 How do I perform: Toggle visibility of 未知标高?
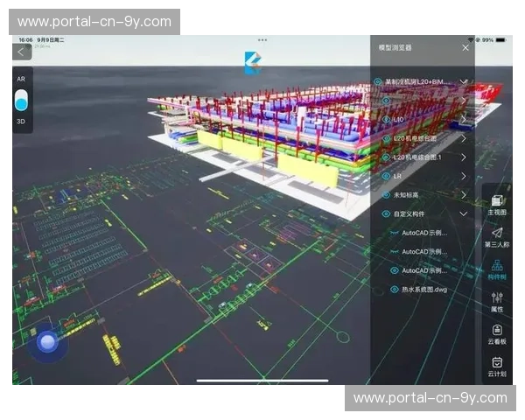point(386,195)
